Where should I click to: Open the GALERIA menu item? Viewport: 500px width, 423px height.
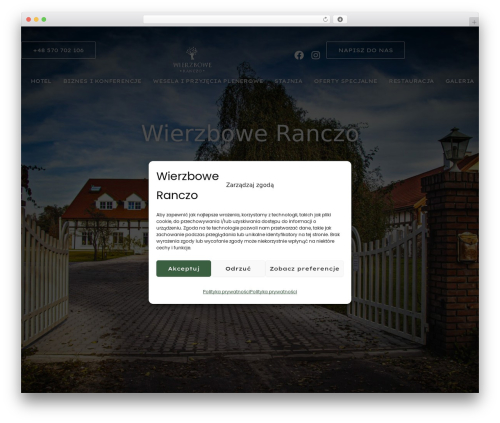click(459, 81)
